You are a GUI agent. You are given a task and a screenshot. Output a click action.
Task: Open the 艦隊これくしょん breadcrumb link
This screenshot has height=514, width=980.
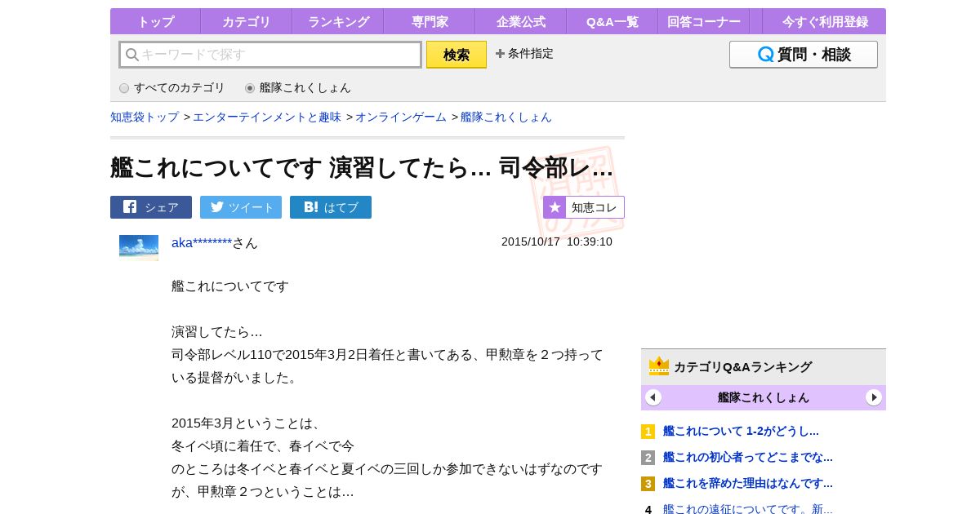[x=506, y=117]
